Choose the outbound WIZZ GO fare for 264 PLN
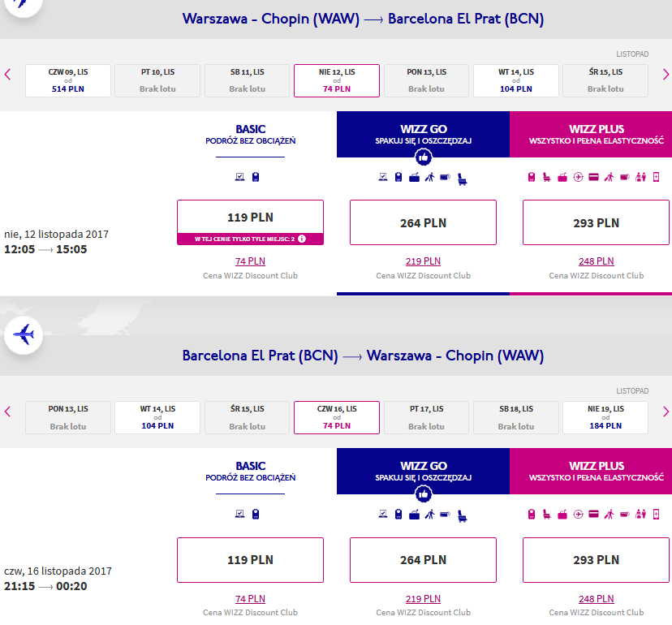The height and width of the screenshot is (625, 672). click(424, 222)
